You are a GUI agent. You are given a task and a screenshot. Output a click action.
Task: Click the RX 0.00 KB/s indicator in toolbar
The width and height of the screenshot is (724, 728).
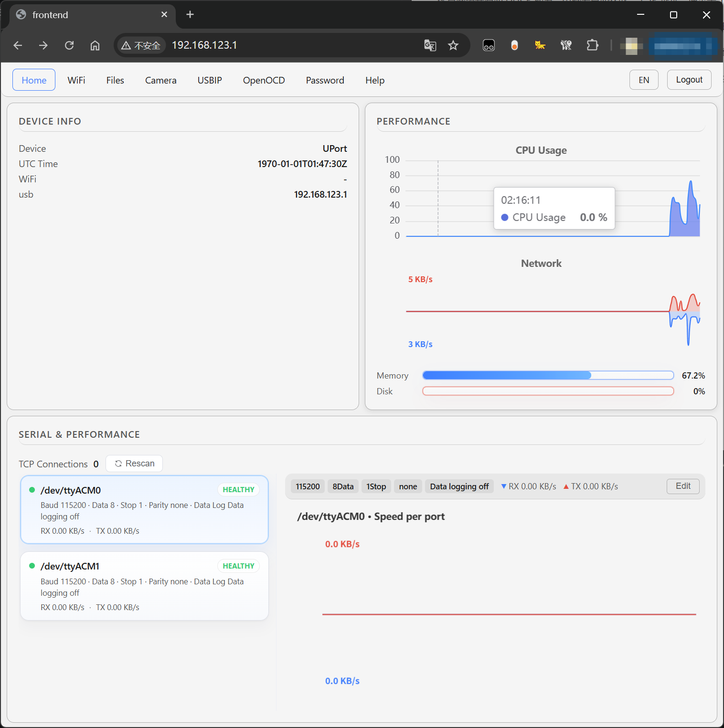click(x=529, y=486)
